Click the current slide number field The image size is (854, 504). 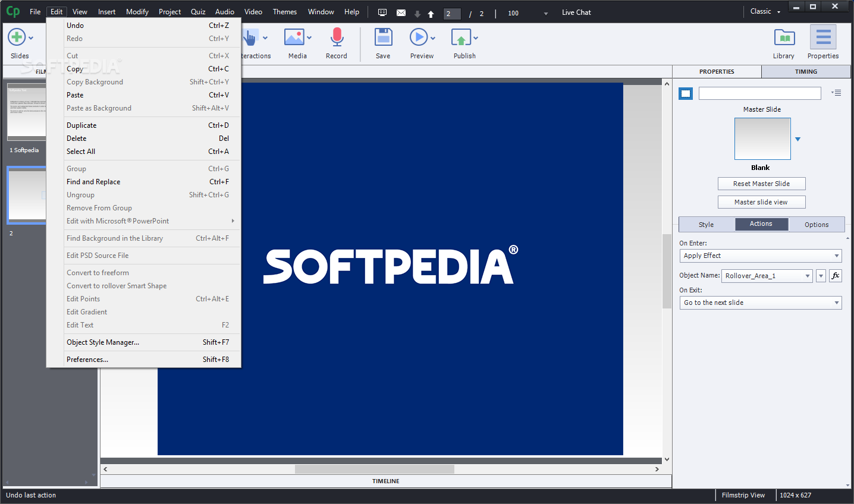coord(452,14)
